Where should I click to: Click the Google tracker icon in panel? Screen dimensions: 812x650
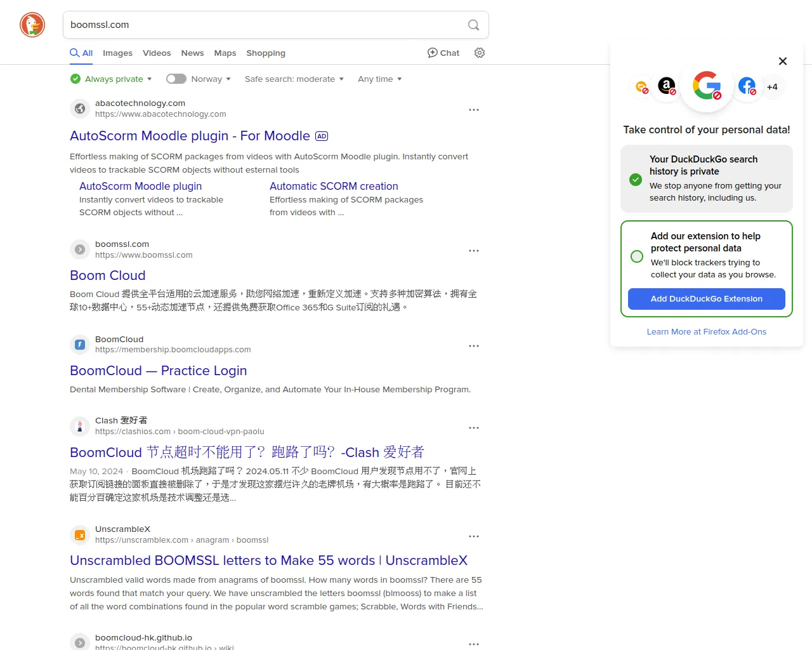[x=706, y=86]
